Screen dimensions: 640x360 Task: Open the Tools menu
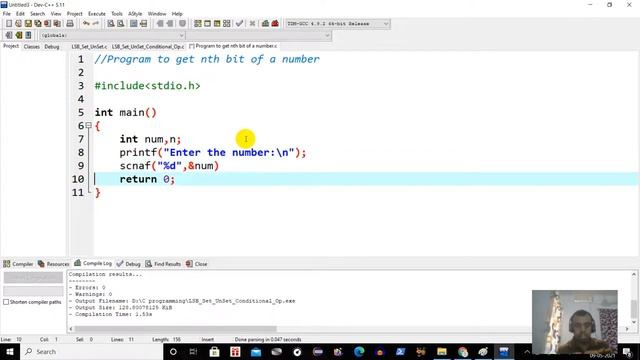117,14
